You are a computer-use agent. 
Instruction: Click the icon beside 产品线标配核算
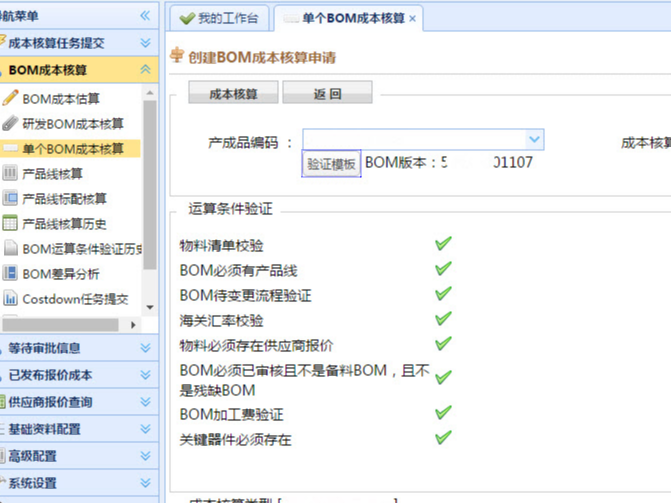(10, 198)
